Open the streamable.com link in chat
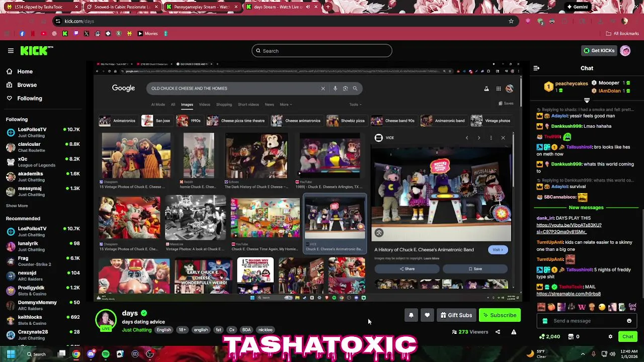Viewport: 644px width, 362px height. click(x=569, y=294)
